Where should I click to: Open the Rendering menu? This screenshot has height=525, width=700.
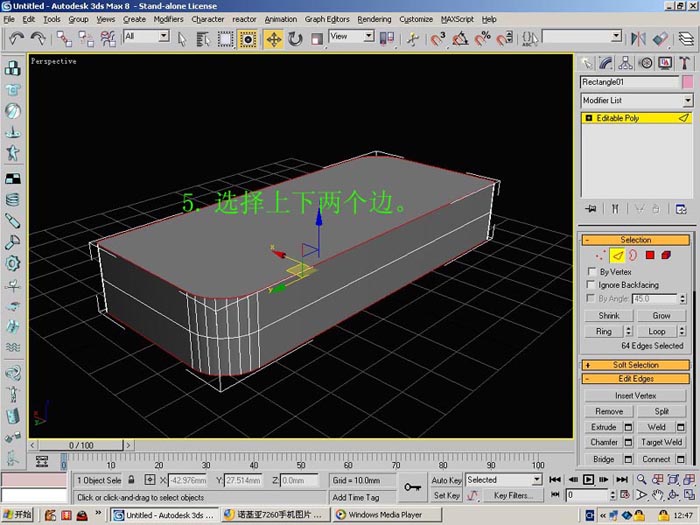click(x=374, y=19)
